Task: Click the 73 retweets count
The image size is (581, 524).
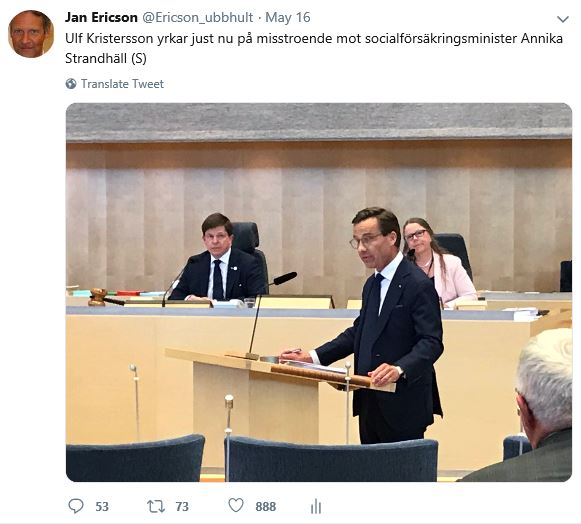Action: click(182, 507)
